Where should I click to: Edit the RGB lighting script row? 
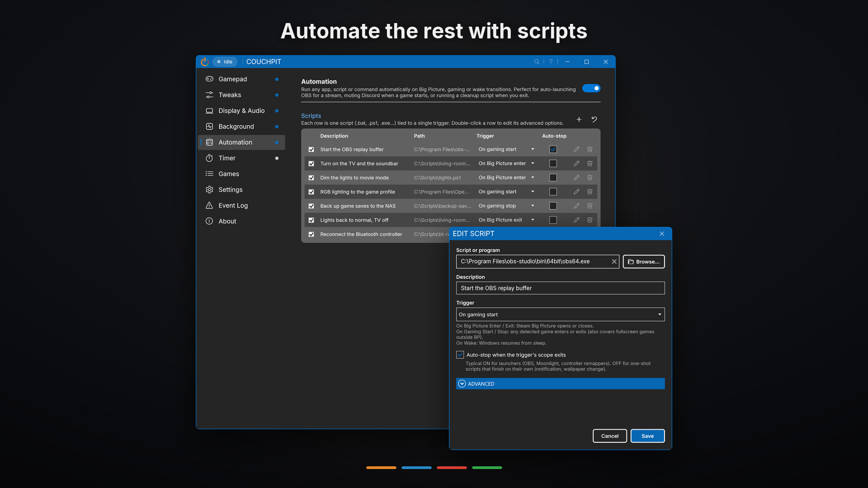576,192
